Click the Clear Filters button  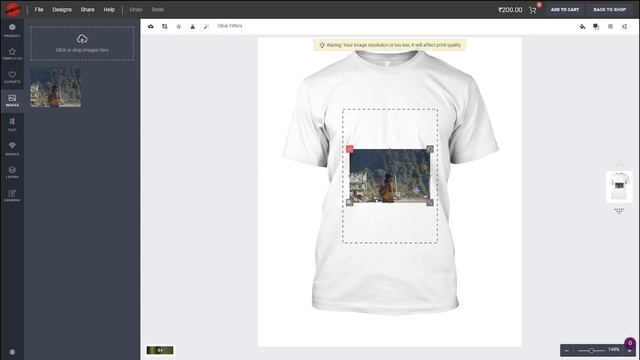coord(230,26)
